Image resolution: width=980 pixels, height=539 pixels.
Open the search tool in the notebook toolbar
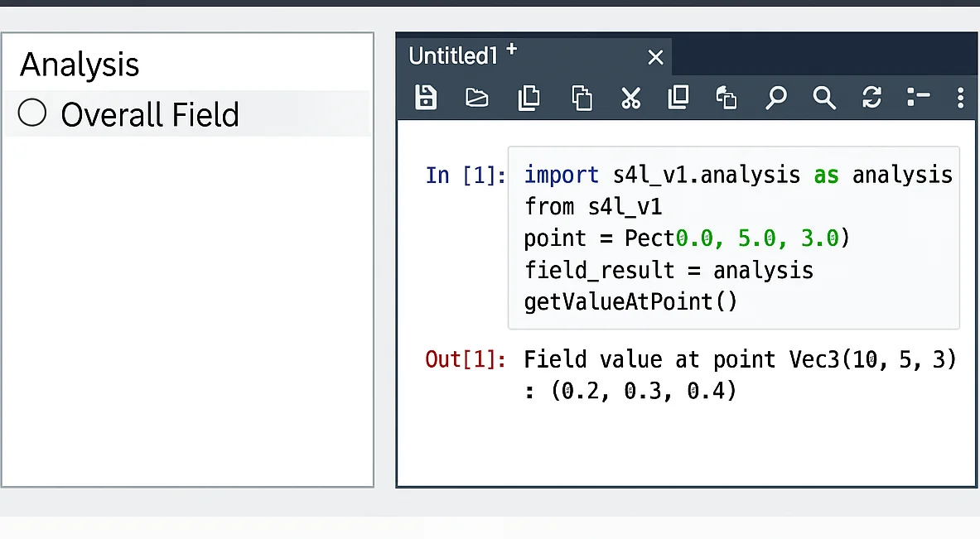(x=776, y=98)
